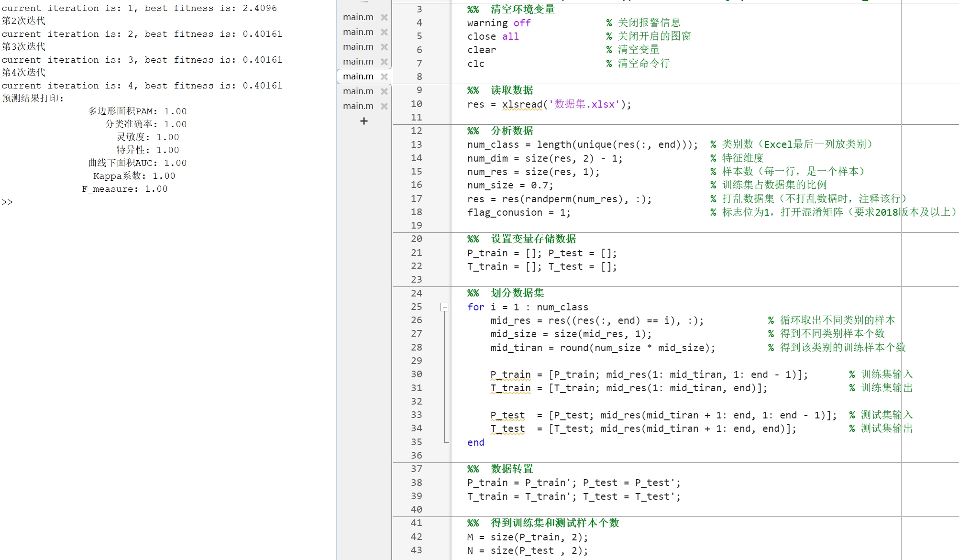
Task: Switch to the third main.m tab
Action: pos(358,47)
